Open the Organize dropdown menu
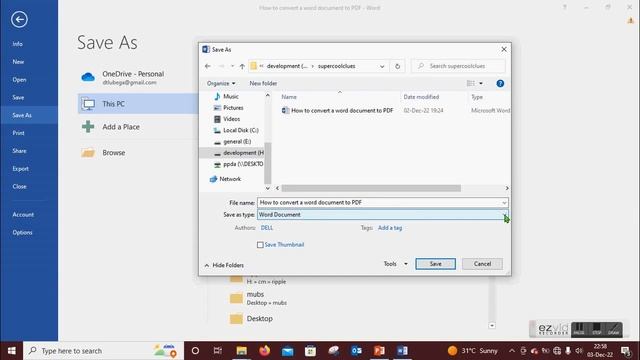Viewport: 640px width, 360px height. click(x=221, y=83)
